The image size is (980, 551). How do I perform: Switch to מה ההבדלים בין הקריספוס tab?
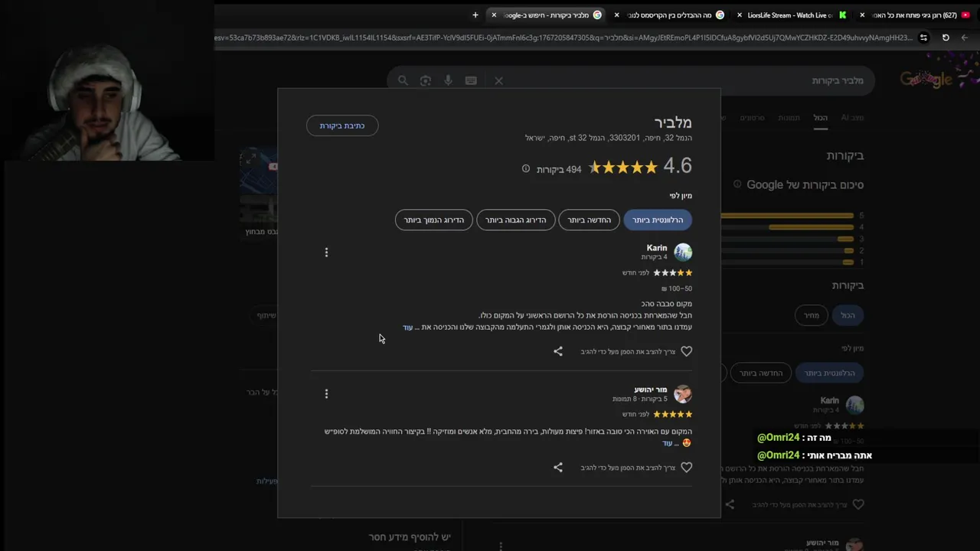670,15
